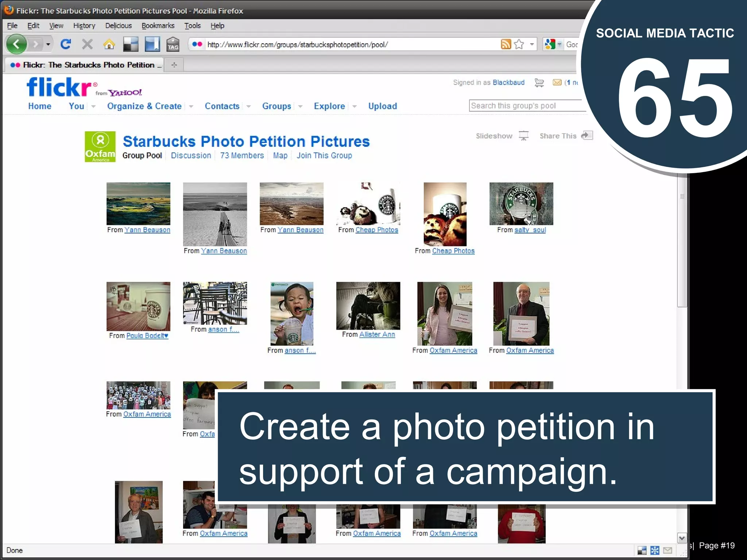Start Slideshow with the screen icon
Viewport: 747px width, 560px height.
click(x=524, y=136)
